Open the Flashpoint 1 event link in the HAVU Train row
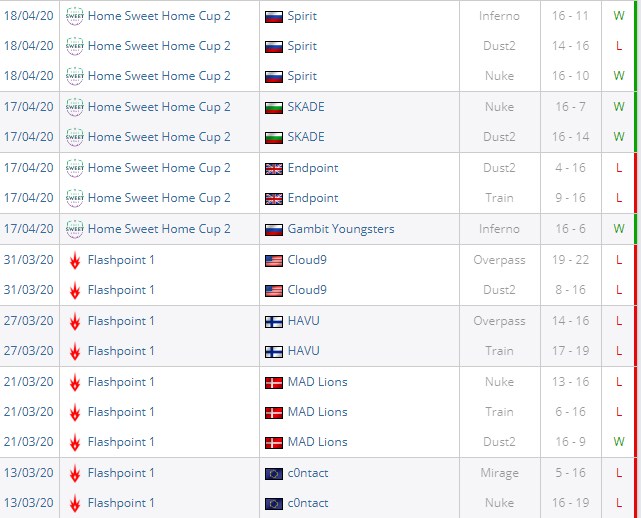Viewport: 641px width, 518px height. point(121,351)
